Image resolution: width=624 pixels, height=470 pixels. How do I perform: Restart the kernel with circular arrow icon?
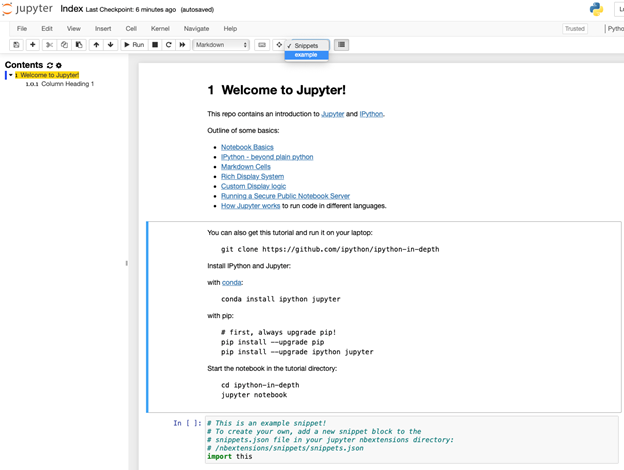(x=169, y=45)
